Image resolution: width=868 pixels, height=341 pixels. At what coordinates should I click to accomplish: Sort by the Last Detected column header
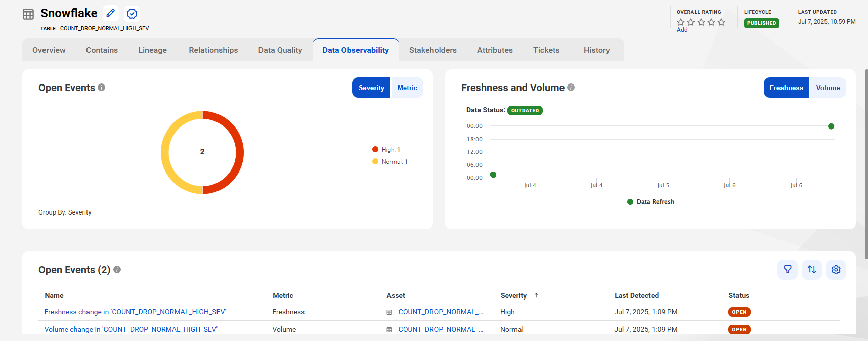[636, 295]
